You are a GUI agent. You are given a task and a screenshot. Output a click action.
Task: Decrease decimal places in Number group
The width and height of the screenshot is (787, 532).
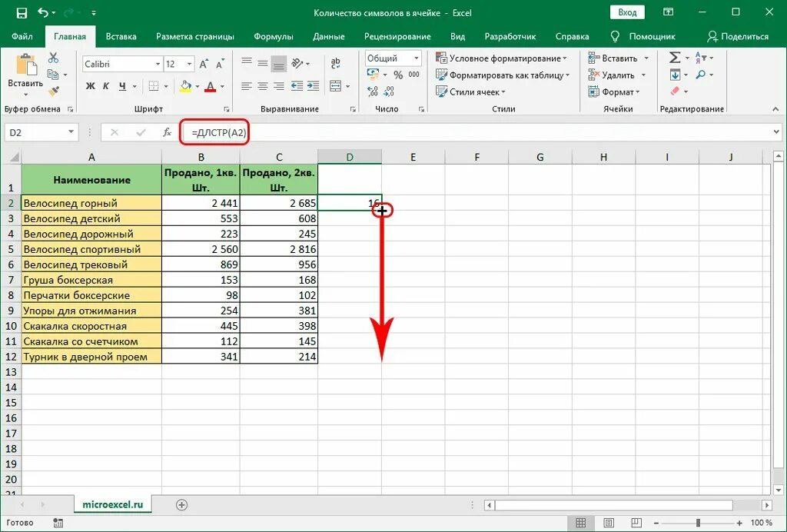point(388,91)
